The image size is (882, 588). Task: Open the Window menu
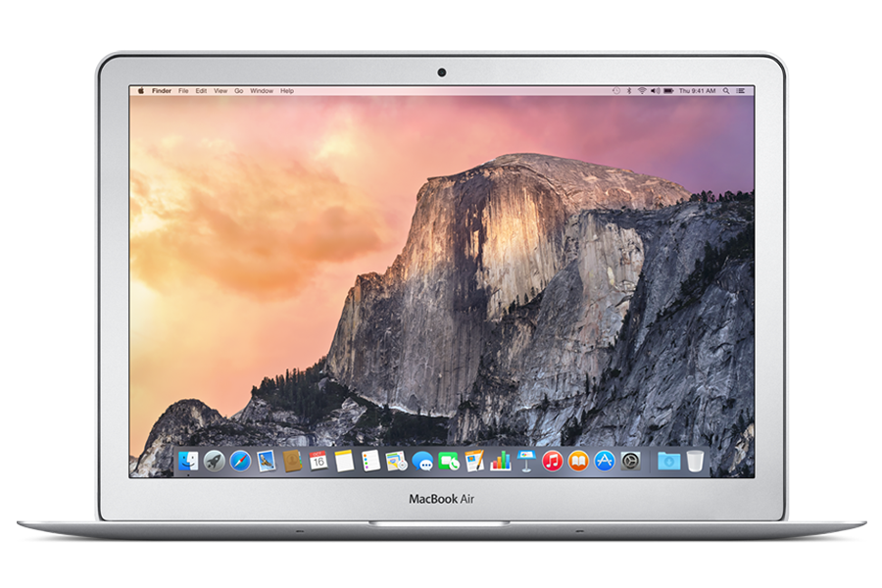262,90
